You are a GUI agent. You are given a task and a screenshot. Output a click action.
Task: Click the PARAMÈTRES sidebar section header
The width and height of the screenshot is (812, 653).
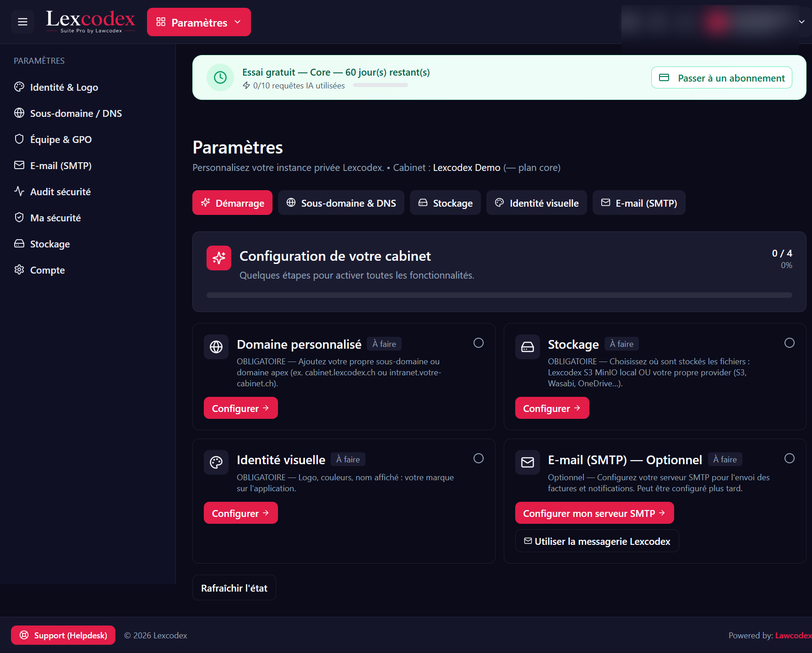pos(39,60)
